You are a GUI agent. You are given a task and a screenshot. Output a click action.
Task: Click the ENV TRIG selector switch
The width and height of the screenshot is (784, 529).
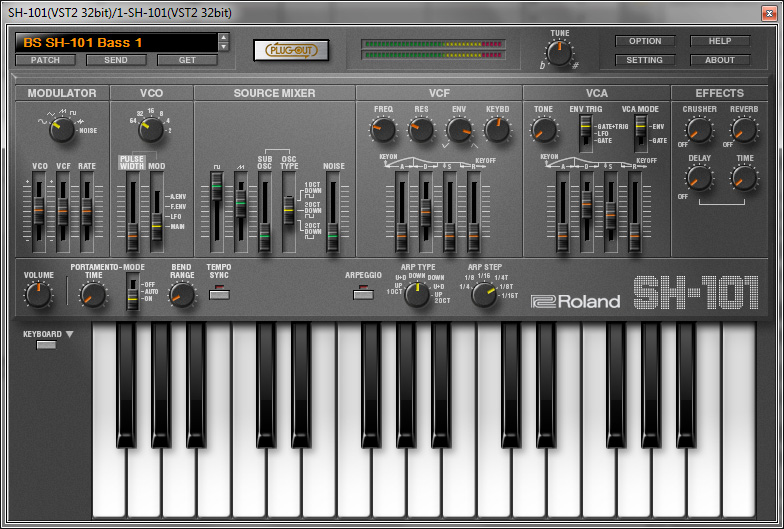pyautogui.click(x=586, y=133)
